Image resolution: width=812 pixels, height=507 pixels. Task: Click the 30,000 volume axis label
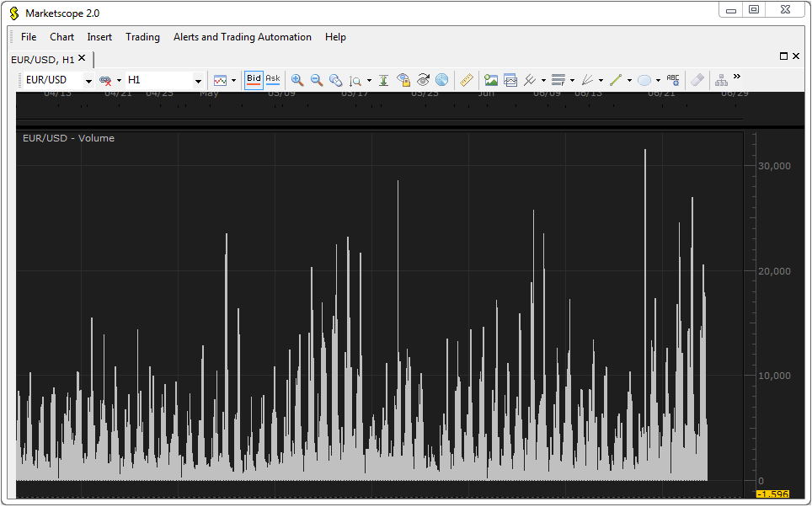774,166
